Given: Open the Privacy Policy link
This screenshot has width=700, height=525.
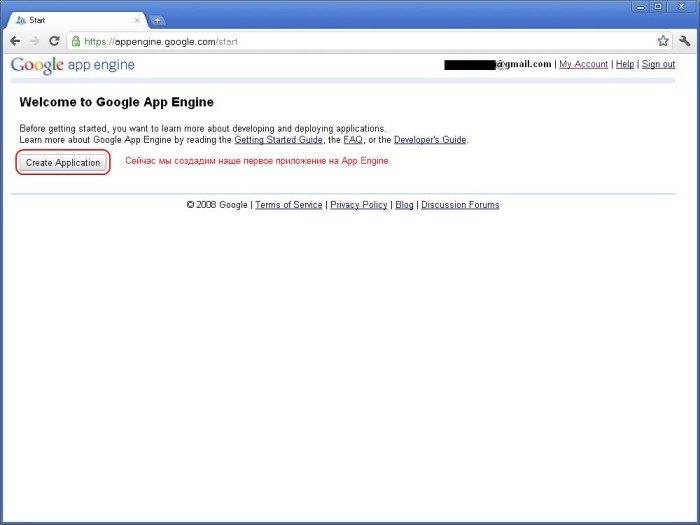Looking at the screenshot, I should click(358, 205).
